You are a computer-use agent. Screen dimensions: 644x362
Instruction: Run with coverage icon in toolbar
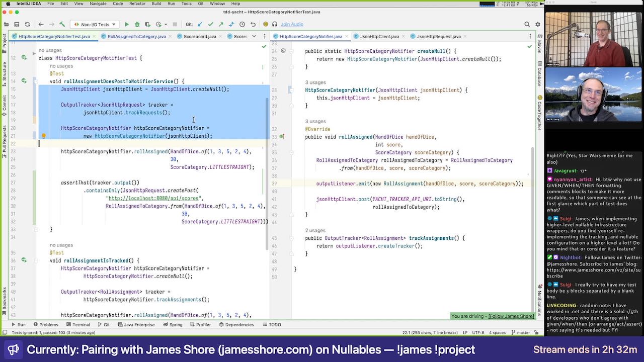tap(147, 24)
